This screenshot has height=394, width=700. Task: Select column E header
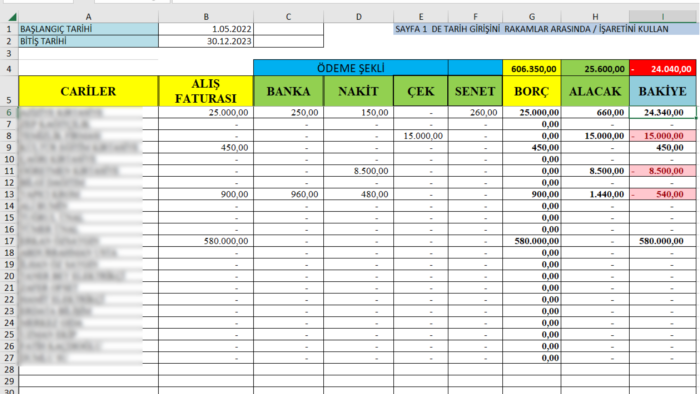[x=421, y=17]
